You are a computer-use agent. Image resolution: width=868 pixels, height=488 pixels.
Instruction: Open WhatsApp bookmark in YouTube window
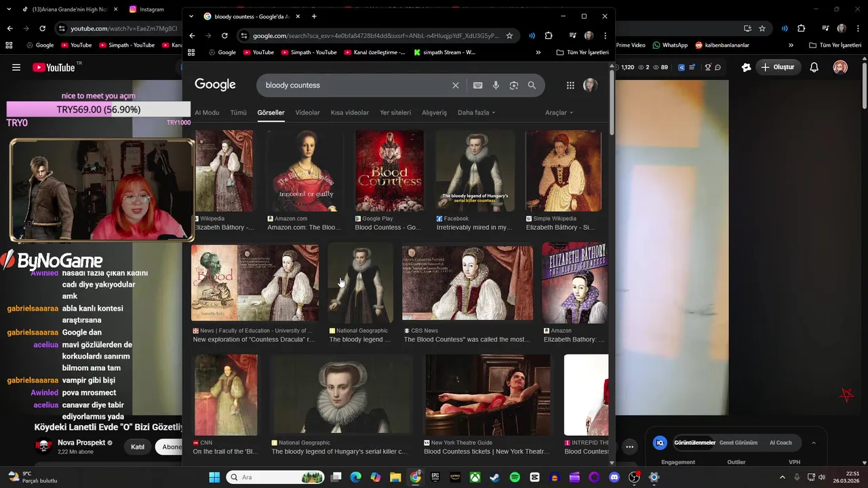670,45
